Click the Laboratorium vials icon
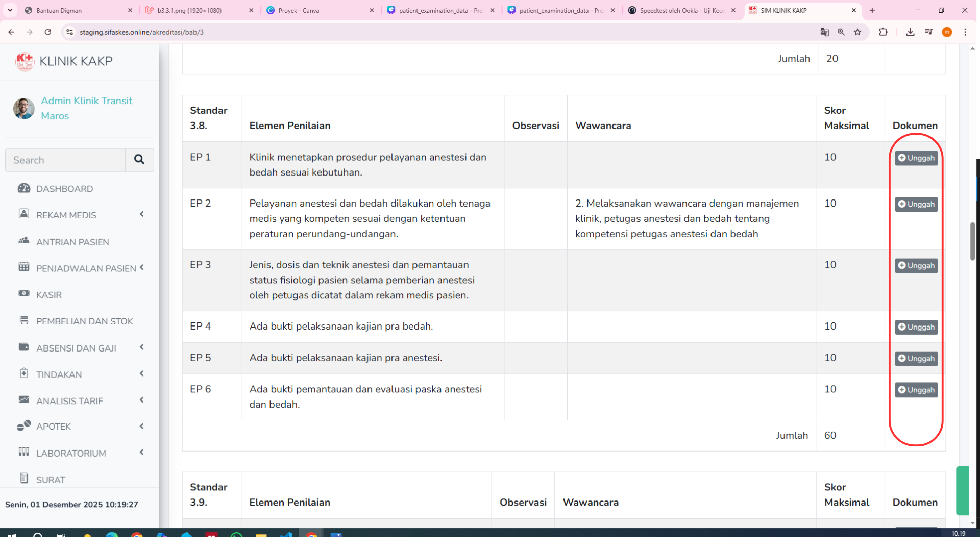The height and width of the screenshot is (551, 980). click(24, 452)
